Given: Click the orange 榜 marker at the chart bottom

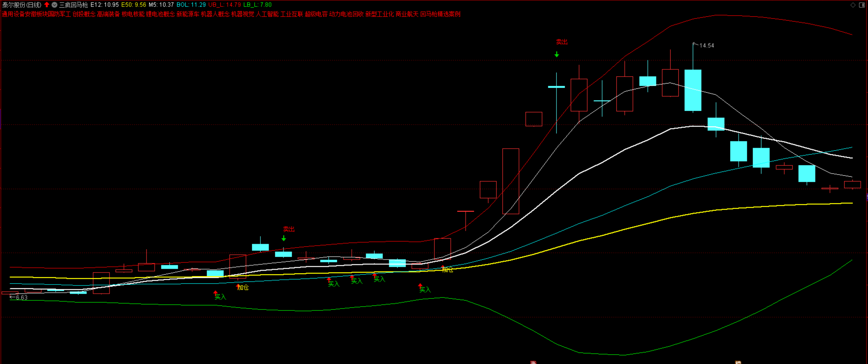Looking at the screenshot, I should [738, 362].
